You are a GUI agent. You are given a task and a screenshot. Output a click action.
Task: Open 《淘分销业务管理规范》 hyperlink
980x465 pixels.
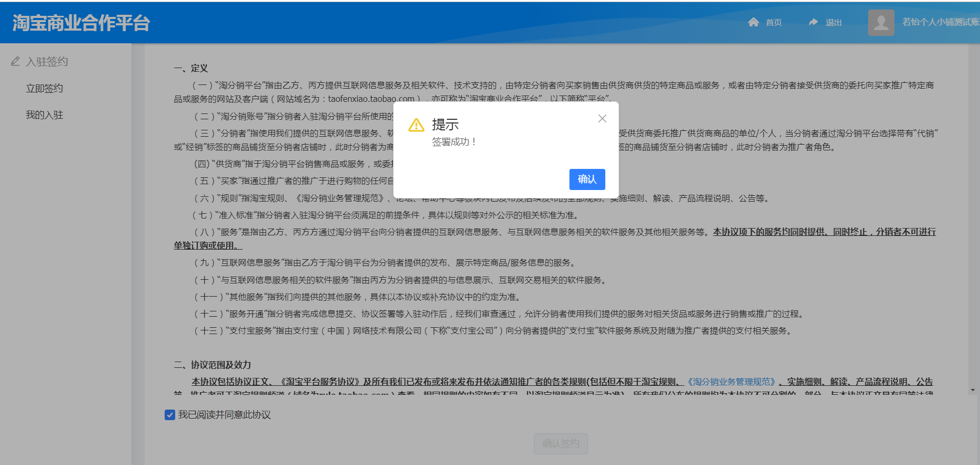731,382
